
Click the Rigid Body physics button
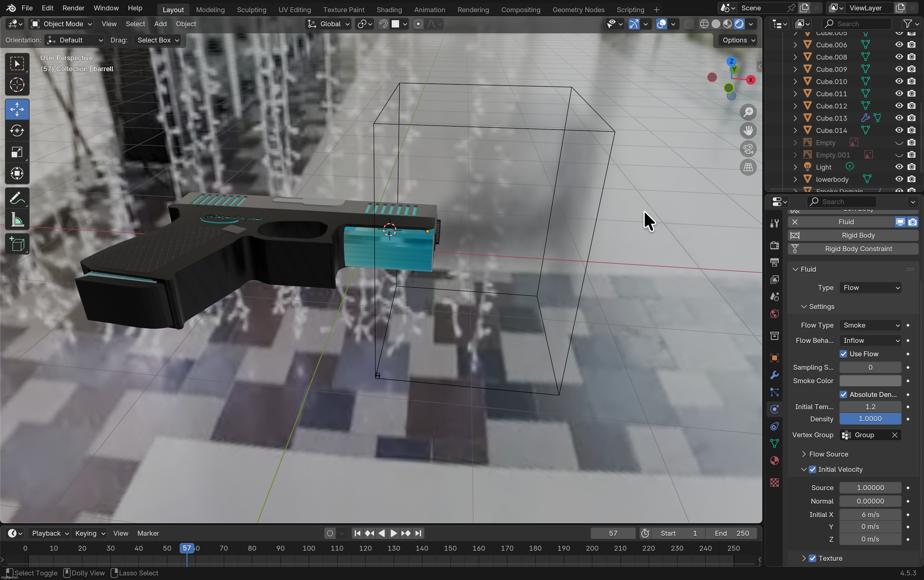tap(858, 236)
